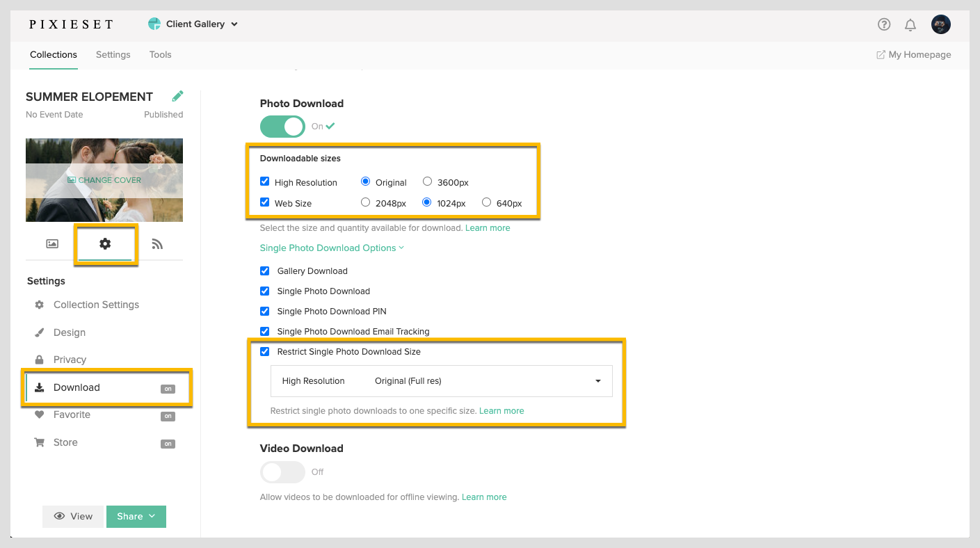Click the gear icon beneath the collection cover

pyautogui.click(x=105, y=244)
